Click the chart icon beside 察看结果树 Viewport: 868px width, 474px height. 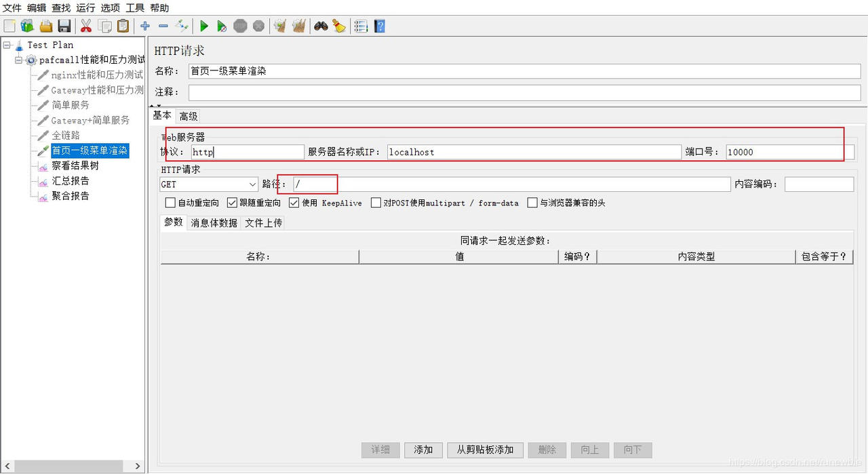pos(43,165)
